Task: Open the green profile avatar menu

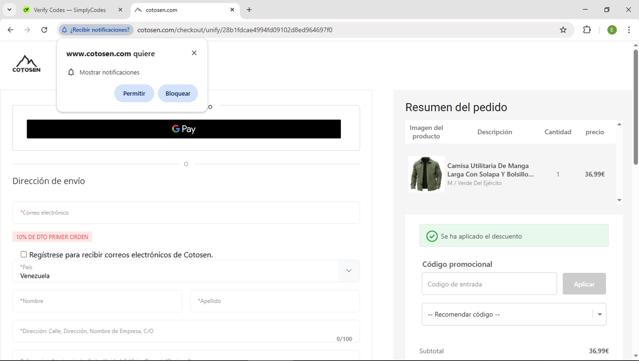Action: click(612, 30)
